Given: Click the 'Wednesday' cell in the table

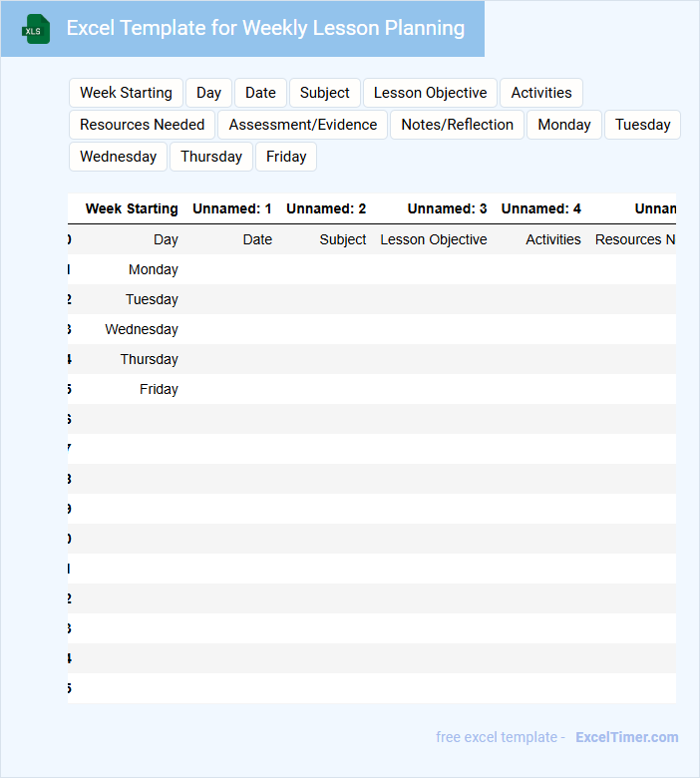Looking at the screenshot, I should [142, 329].
